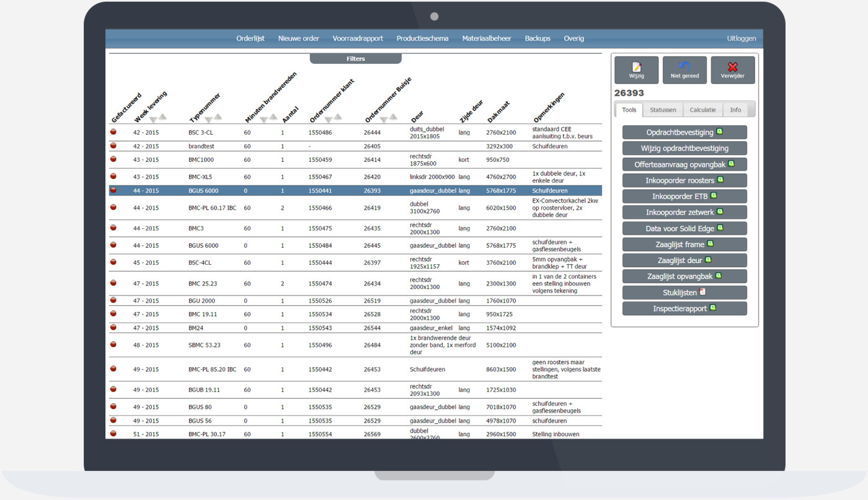Sort Typenummer ascending with up arrow
This screenshot has width=868, height=500.
[218, 117]
